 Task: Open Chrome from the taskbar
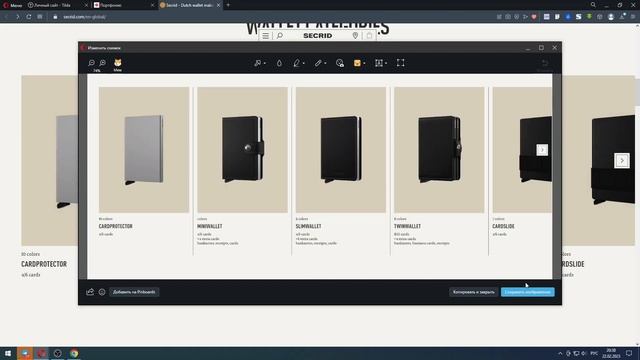tap(74, 353)
